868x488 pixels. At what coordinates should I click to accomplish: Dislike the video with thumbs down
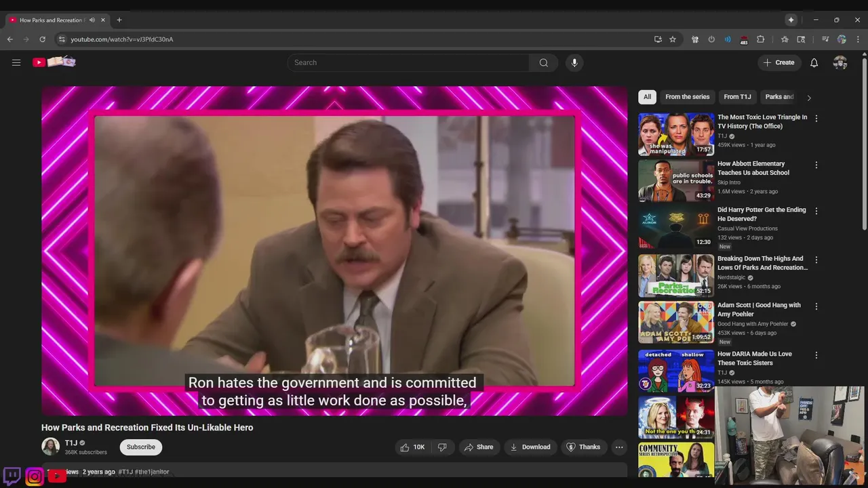point(442,447)
